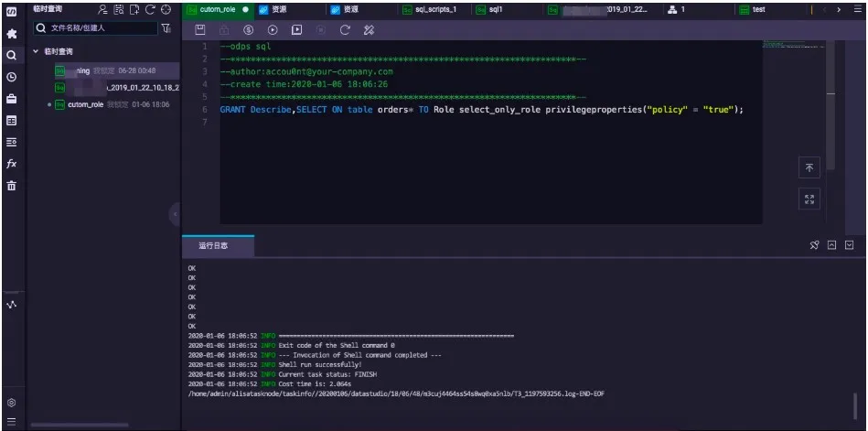Save the script with the floppy disk icon
This screenshot has height=431, width=868.
[x=200, y=30]
